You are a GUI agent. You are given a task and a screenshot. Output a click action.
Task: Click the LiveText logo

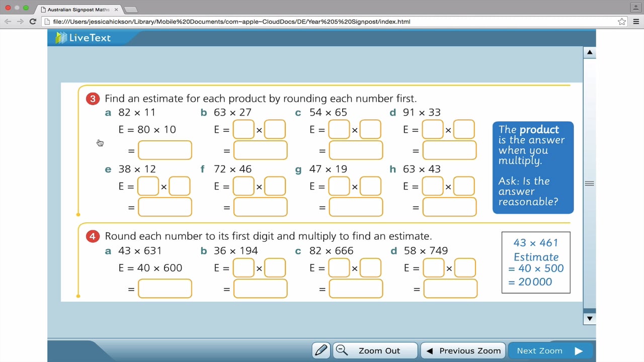[x=84, y=38]
